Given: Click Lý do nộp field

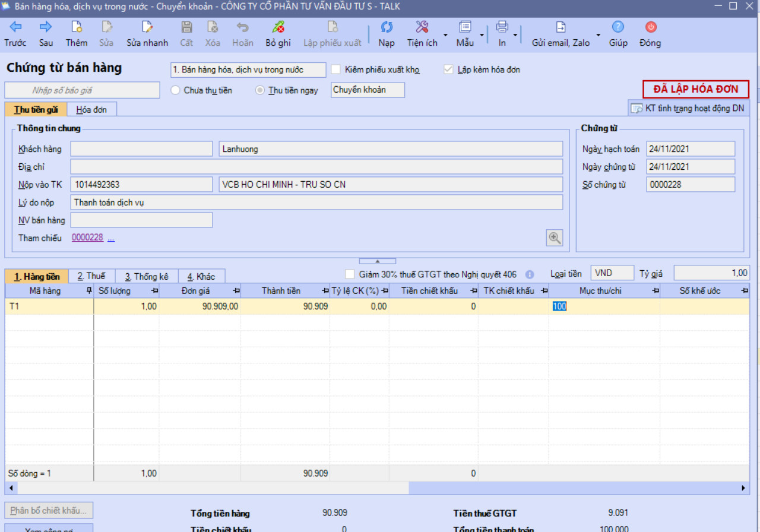Looking at the screenshot, I should click(316, 202).
